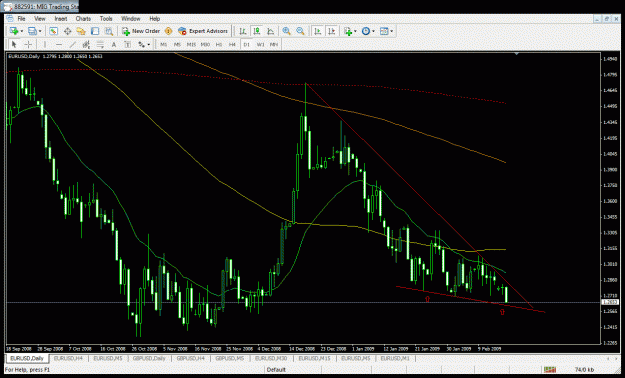Switch to the EURUSD,M1 chart tab
The width and height of the screenshot is (625, 378).
pyautogui.click(x=395, y=358)
